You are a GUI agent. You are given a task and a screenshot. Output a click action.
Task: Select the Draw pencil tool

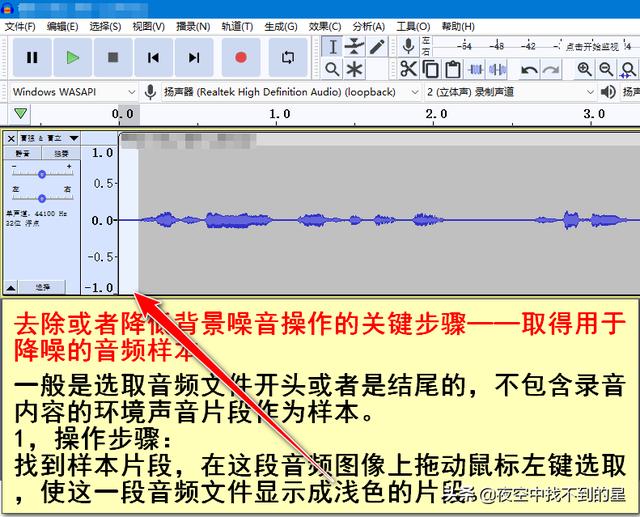pos(377,47)
